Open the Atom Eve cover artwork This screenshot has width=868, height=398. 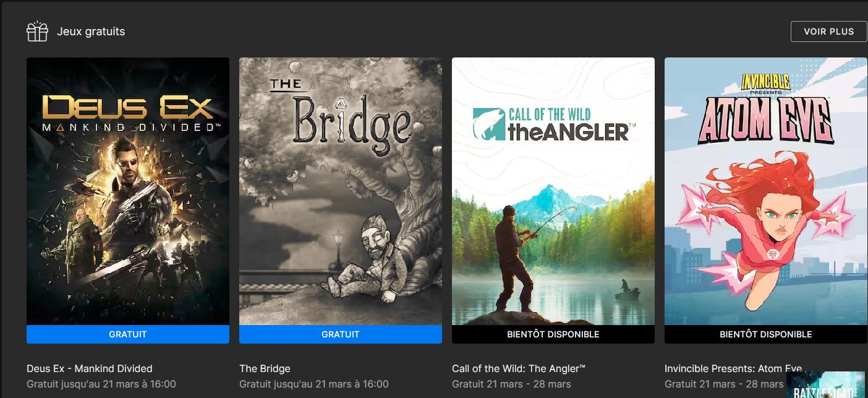click(x=766, y=192)
